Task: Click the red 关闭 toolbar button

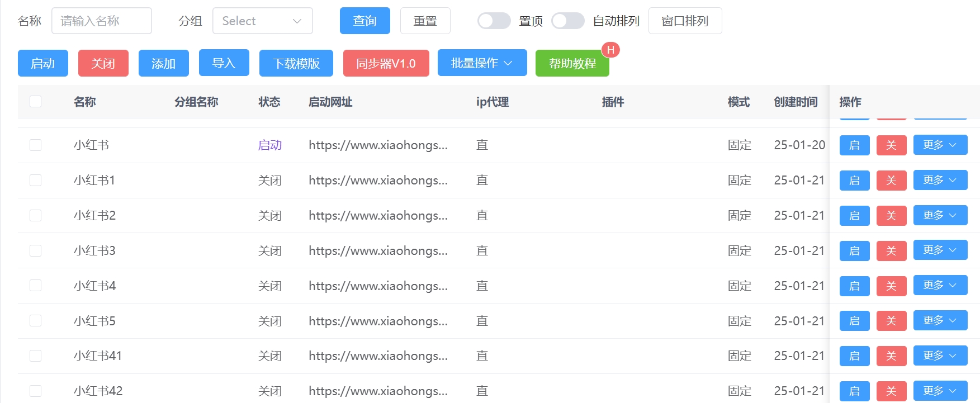Action: point(103,63)
